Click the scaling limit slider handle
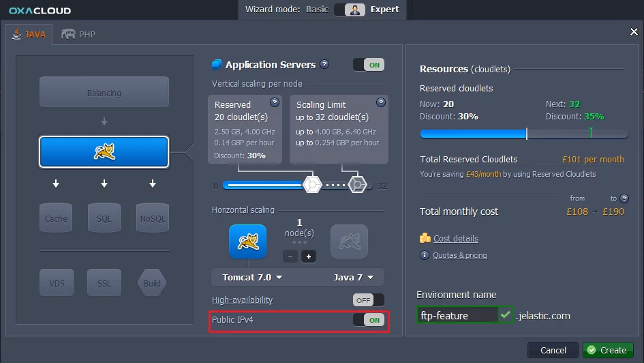This screenshot has height=363, width=644. coord(357,185)
